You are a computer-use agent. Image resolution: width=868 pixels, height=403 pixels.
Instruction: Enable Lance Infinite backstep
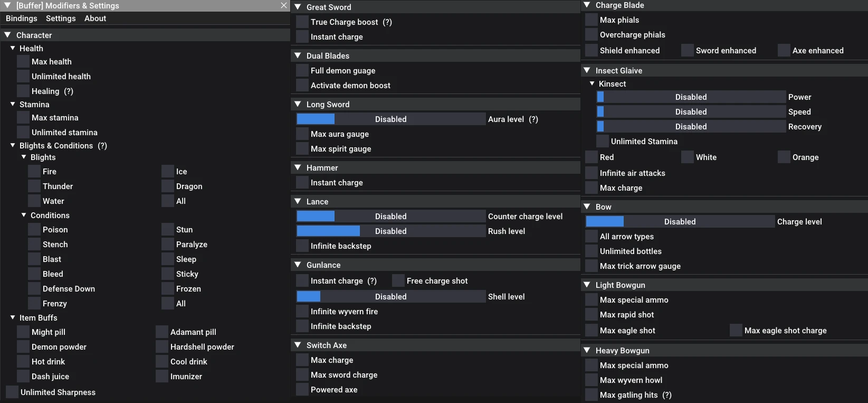[x=302, y=246]
